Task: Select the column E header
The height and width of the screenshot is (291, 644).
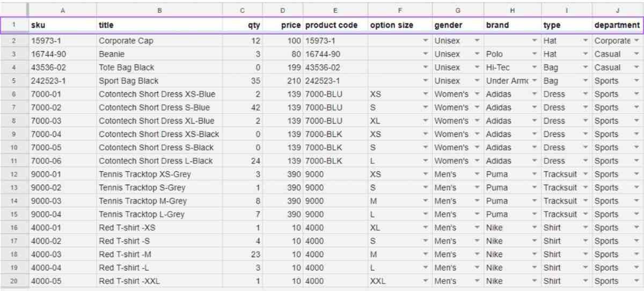Action: pyautogui.click(x=335, y=9)
